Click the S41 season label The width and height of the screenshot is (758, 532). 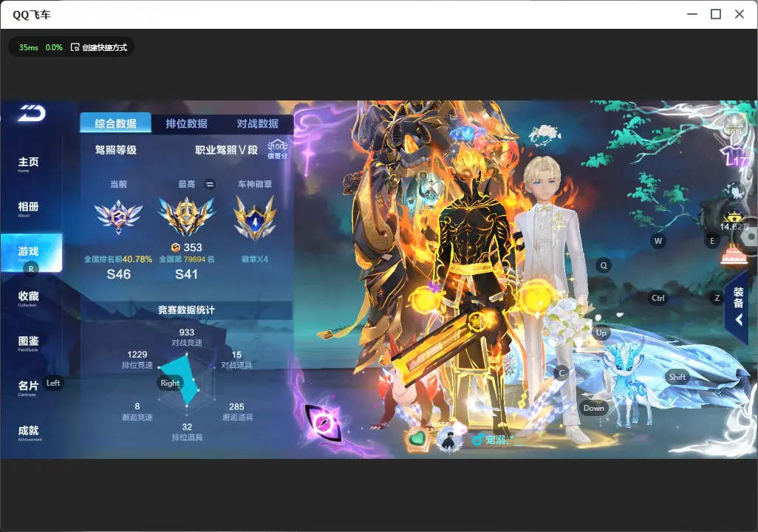(x=187, y=274)
